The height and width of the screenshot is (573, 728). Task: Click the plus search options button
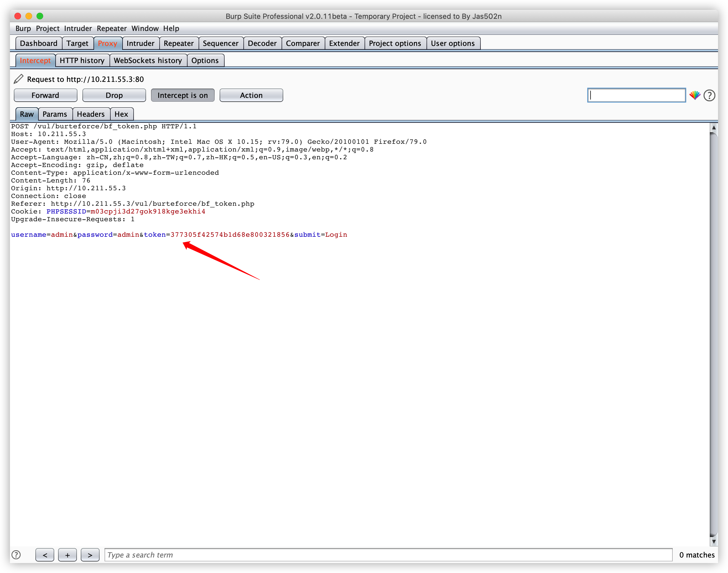(x=67, y=555)
